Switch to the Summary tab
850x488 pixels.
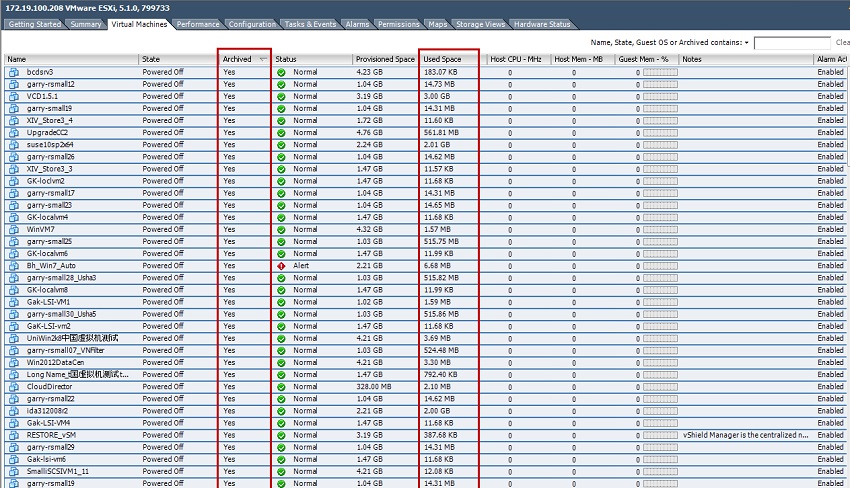click(x=86, y=24)
